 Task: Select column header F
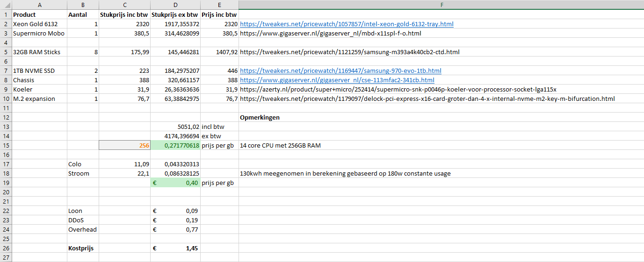[441, 5]
